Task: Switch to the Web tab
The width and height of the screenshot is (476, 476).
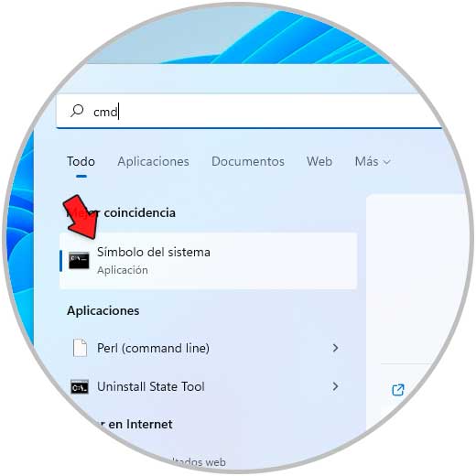Action: click(319, 161)
